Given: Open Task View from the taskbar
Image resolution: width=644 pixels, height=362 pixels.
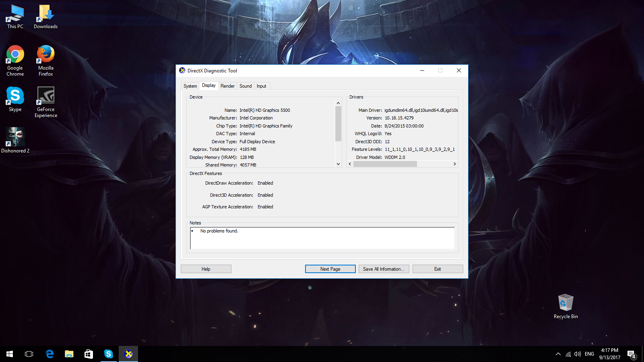Looking at the screenshot, I should click(29, 354).
